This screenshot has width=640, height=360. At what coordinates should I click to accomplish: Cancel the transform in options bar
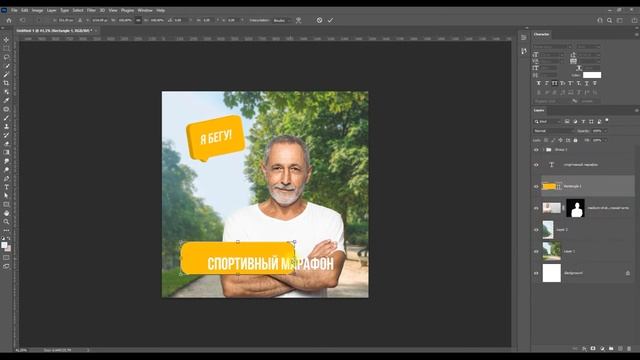(x=319, y=20)
